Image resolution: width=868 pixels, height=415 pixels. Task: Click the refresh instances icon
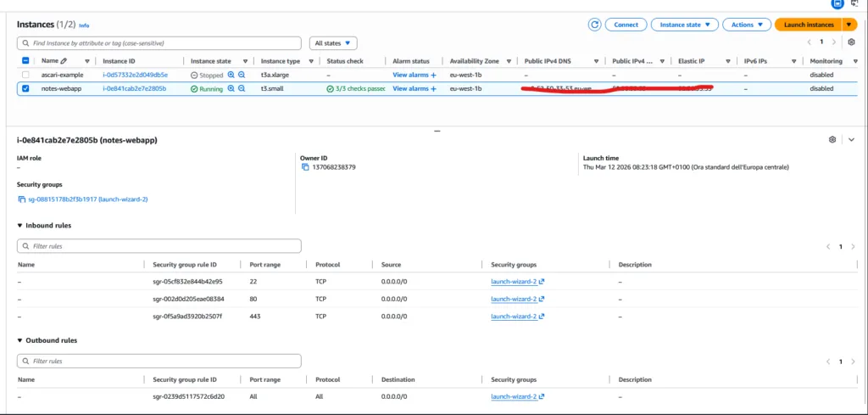[x=595, y=25]
